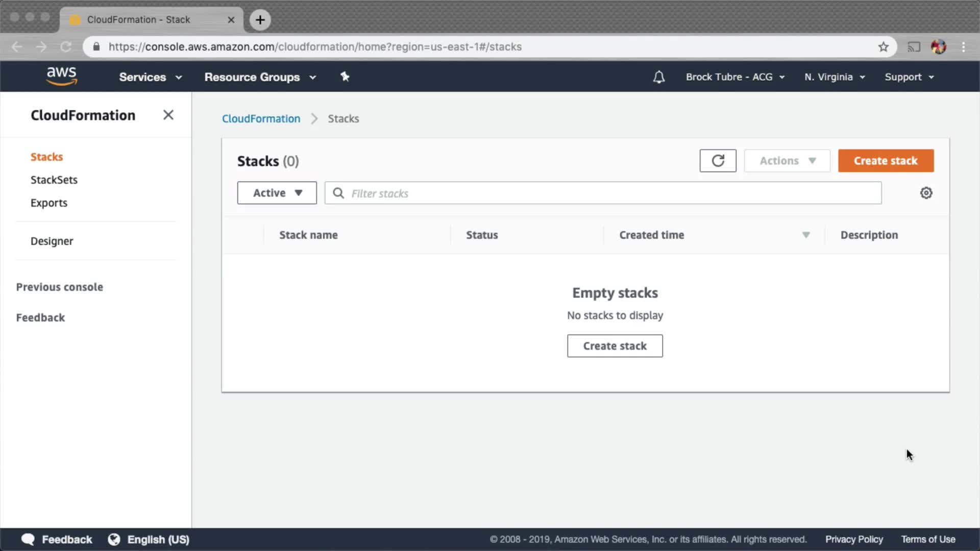
Task: Expand the Services dropdown menu
Action: [x=150, y=77]
